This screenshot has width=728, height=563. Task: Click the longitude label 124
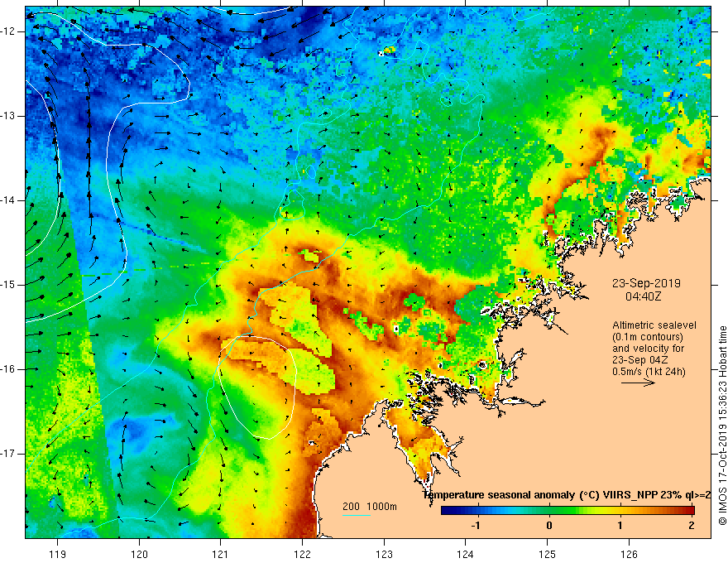(x=466, y=554)
